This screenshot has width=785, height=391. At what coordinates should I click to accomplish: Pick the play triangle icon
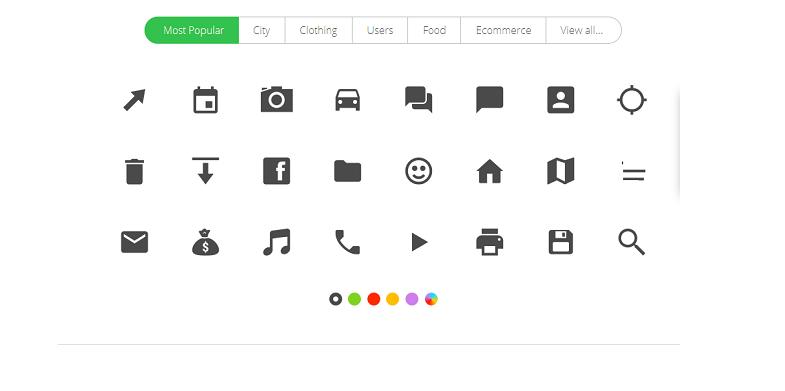419,242
